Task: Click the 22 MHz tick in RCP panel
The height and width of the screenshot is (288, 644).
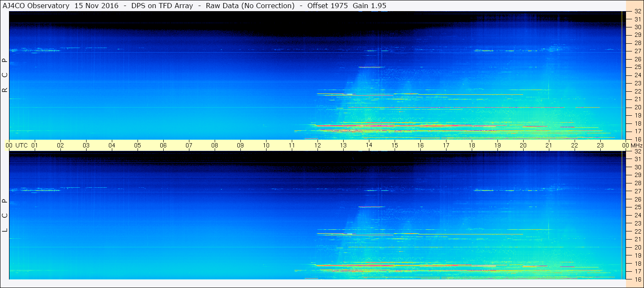Action: 638,91
